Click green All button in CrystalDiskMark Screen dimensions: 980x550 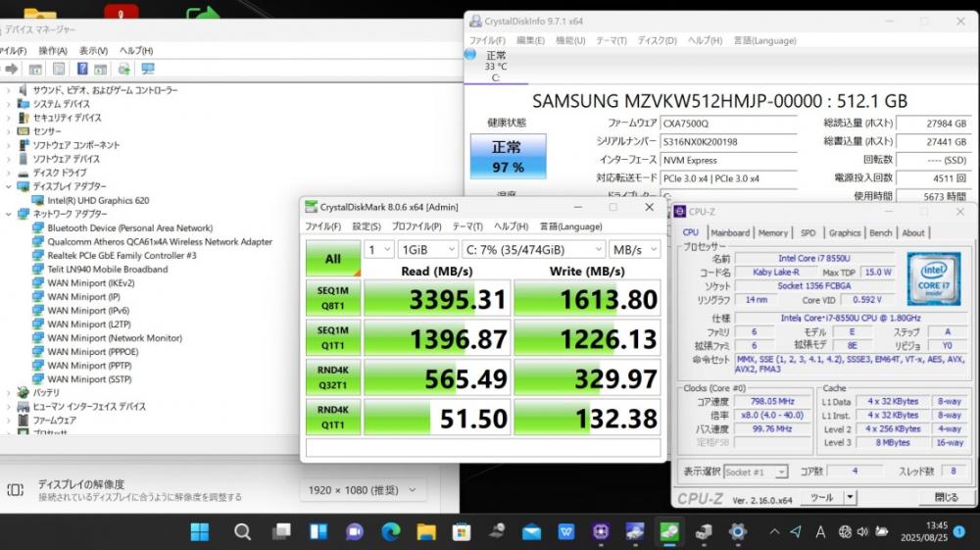pyautogui.click(x=333, y=258)
